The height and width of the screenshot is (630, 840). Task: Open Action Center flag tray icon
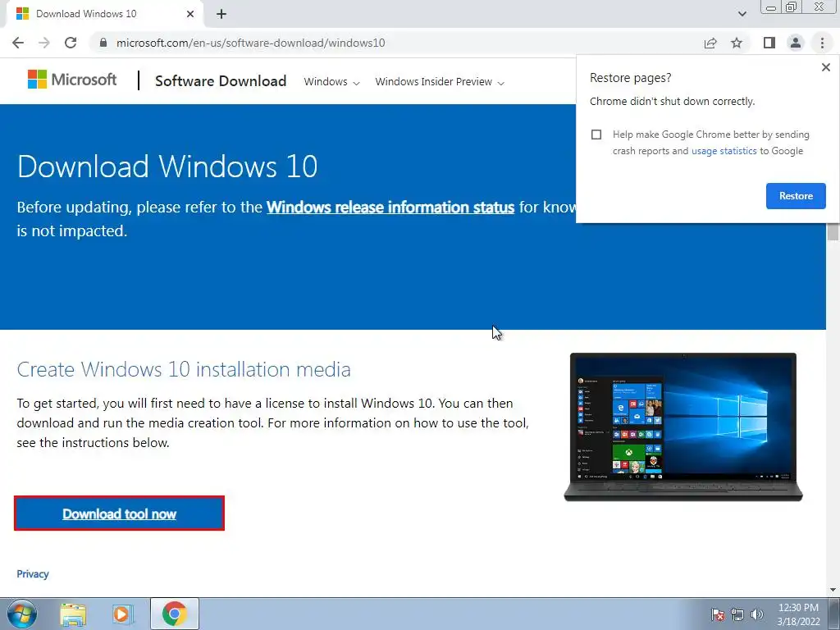718,614
